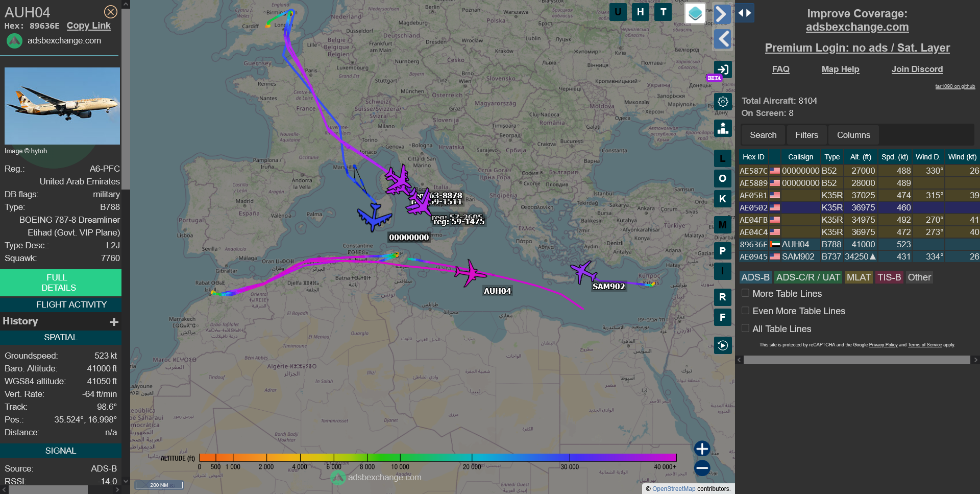Click the table horizontal scrollbar

856,360
